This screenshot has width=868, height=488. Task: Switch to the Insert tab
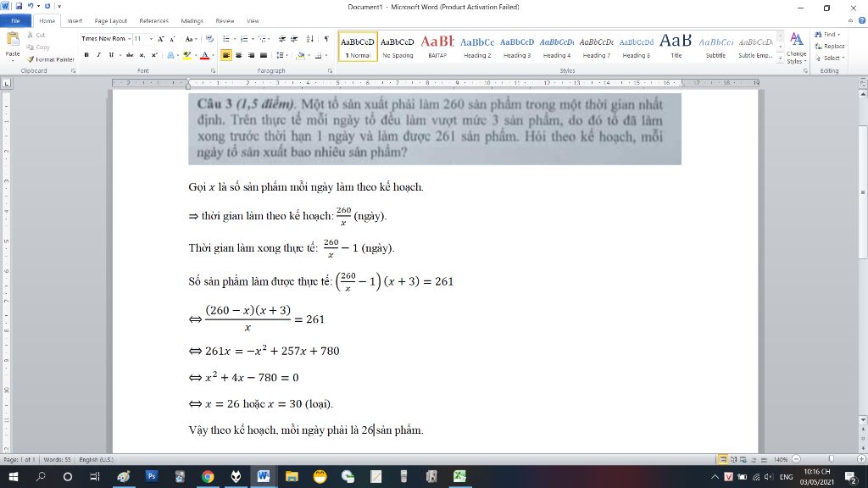coord(75,20)
